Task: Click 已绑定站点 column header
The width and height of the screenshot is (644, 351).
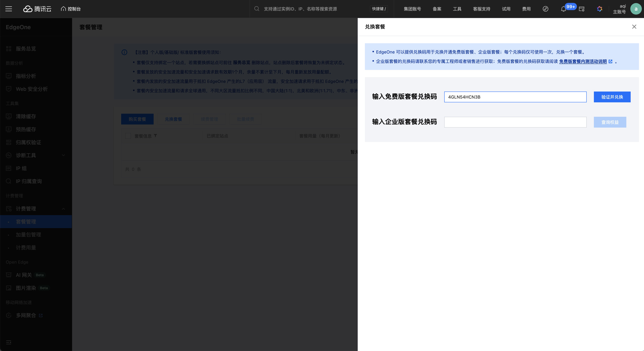Action: click(217, 136)
